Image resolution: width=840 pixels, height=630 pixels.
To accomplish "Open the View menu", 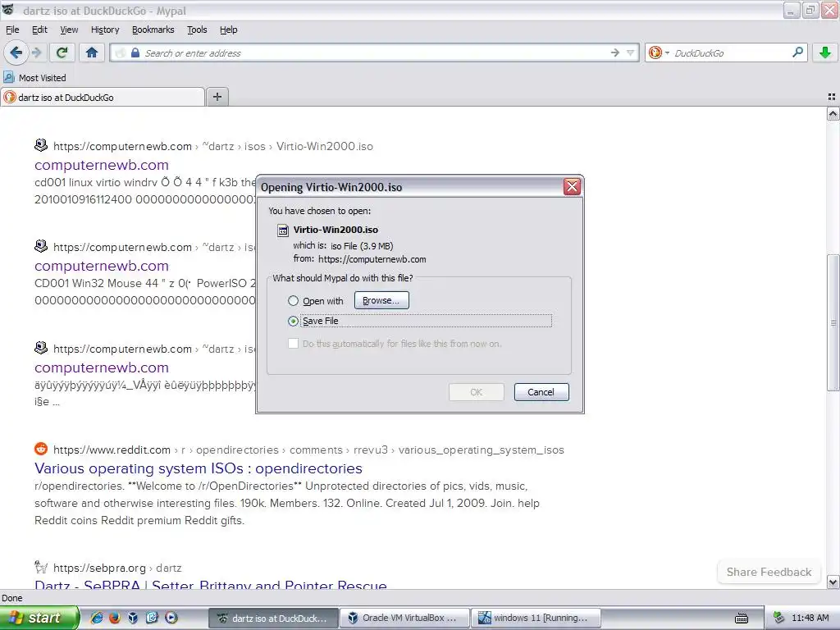I will point(69,30).
